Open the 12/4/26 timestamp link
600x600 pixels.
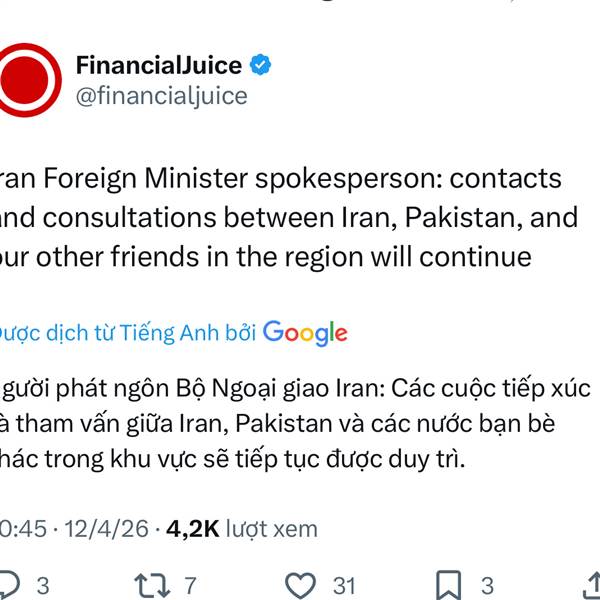106,529
